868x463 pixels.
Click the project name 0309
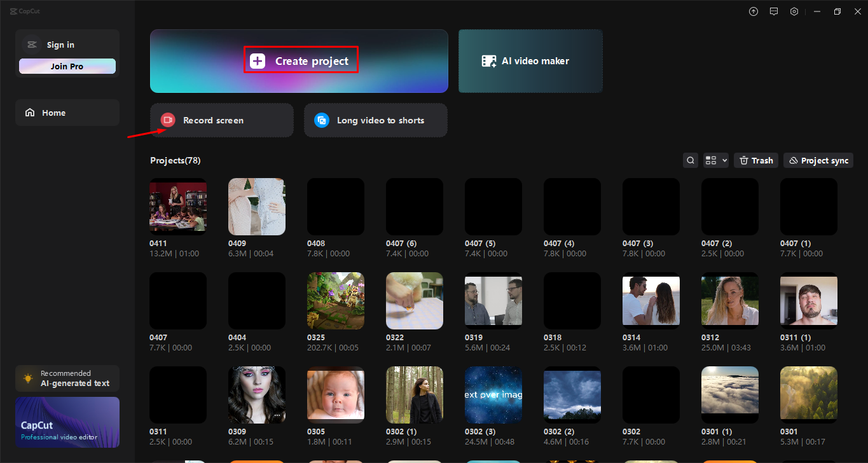coord(237,432)
